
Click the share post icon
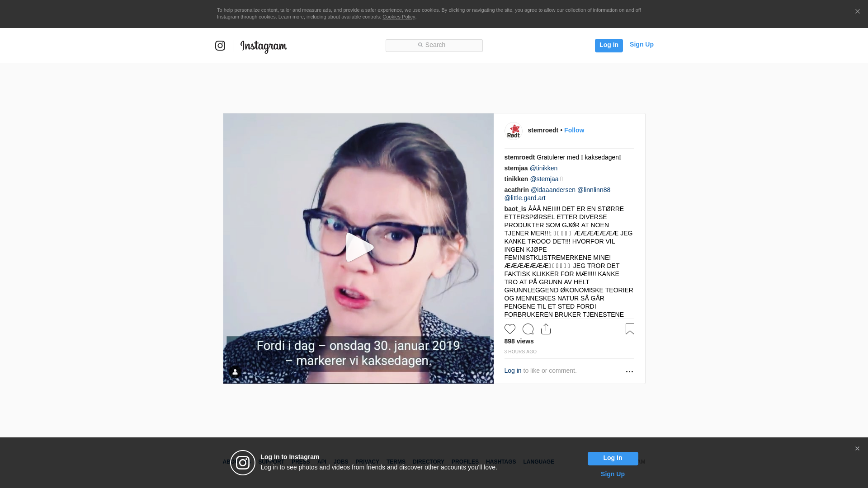click(546, 329)
